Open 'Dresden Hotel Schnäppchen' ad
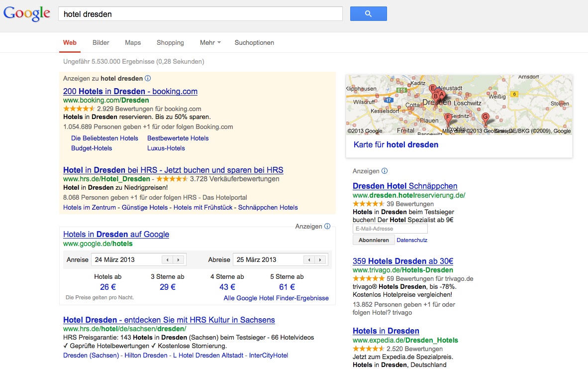Viewport: 588px width, 369px height. coord(404,186)
